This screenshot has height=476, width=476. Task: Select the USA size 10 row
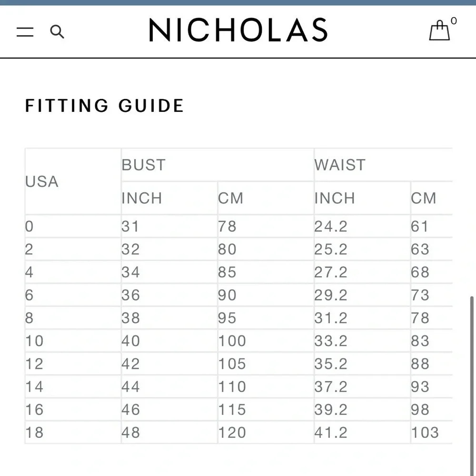tap(238, 341)
